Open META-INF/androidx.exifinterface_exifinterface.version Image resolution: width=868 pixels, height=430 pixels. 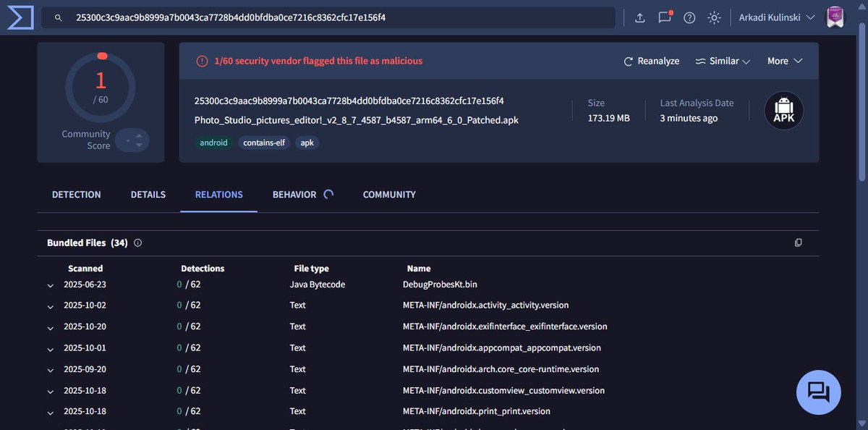pyautogui.click(x=505, y=326)
